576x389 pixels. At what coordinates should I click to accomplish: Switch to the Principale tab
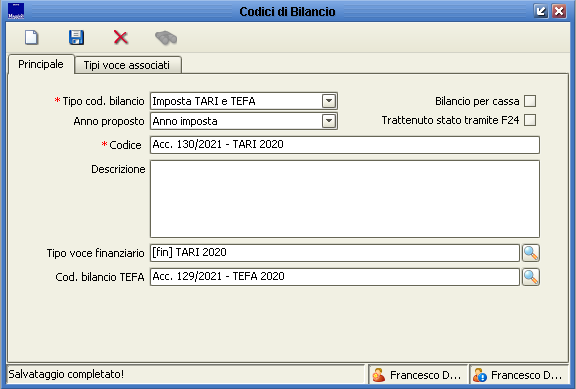(41, 64)
